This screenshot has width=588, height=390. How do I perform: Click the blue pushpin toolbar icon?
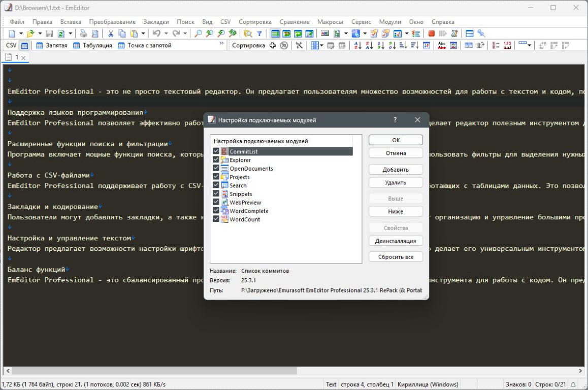481,34
